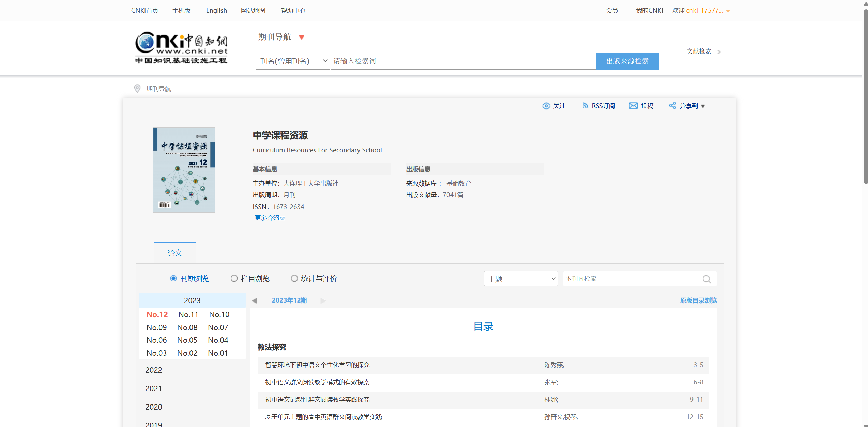This screenshot has width=868, height=427.
Task: Open 手机版 in top menu
Action: [x=181, y=11]
